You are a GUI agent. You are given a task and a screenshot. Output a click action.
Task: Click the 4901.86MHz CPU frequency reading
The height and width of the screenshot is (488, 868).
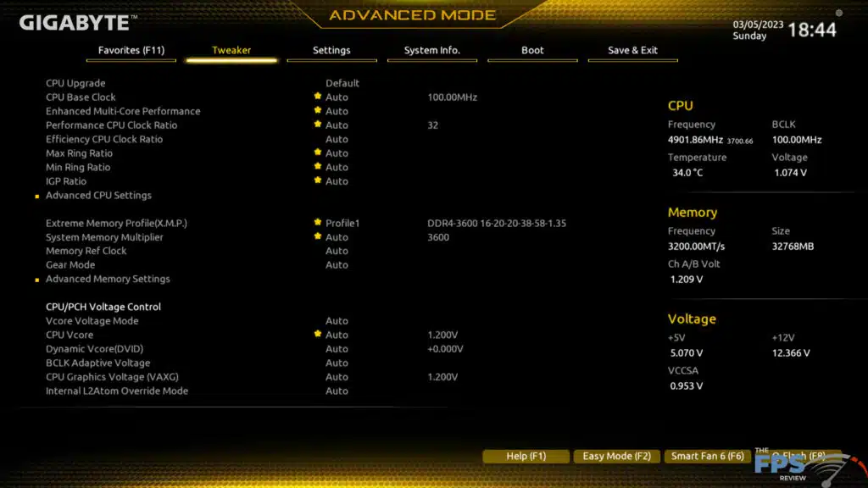[695, 140]
